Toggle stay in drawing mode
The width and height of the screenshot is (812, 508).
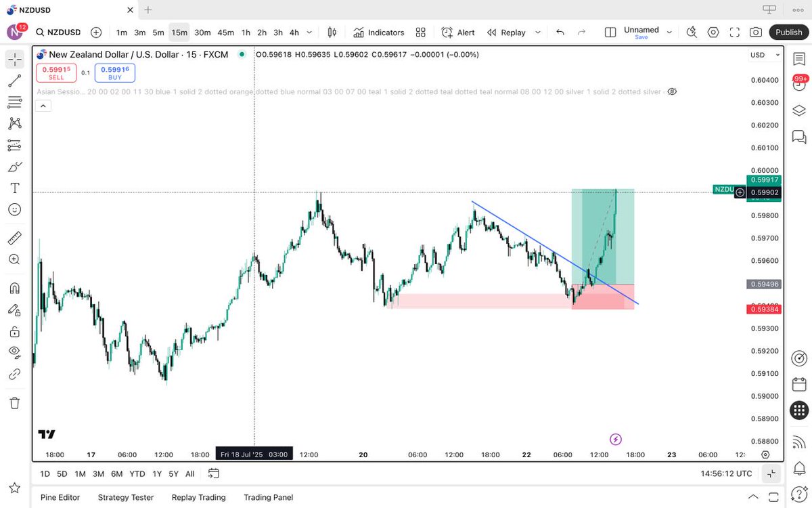(x=14, y=310)
